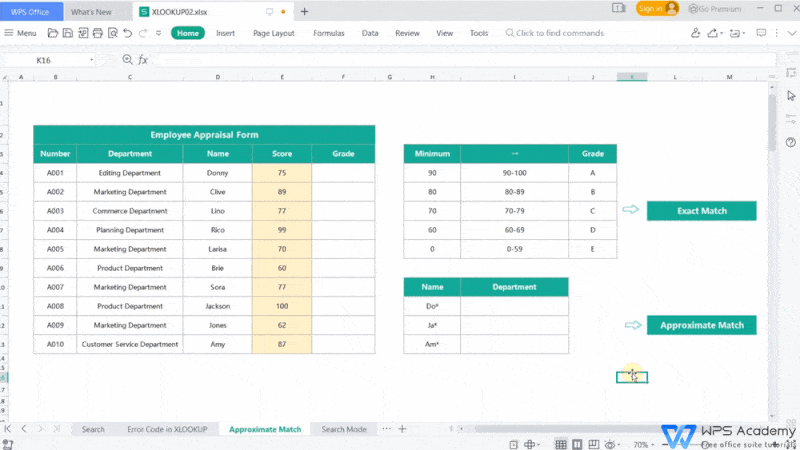The height and width of the screenshot is (450, 800).
Task: Click the Click to find commands box
Action: tap(558, 33)
